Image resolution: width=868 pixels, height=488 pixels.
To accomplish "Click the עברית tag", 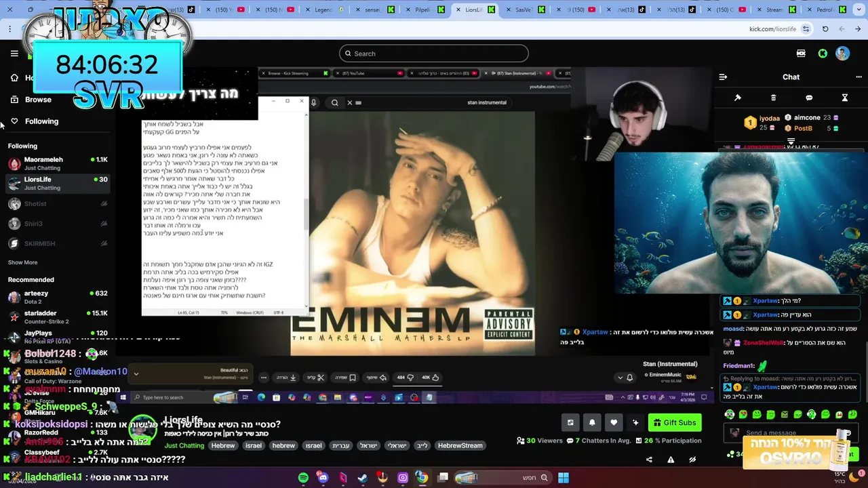I will tap(340, 446).
